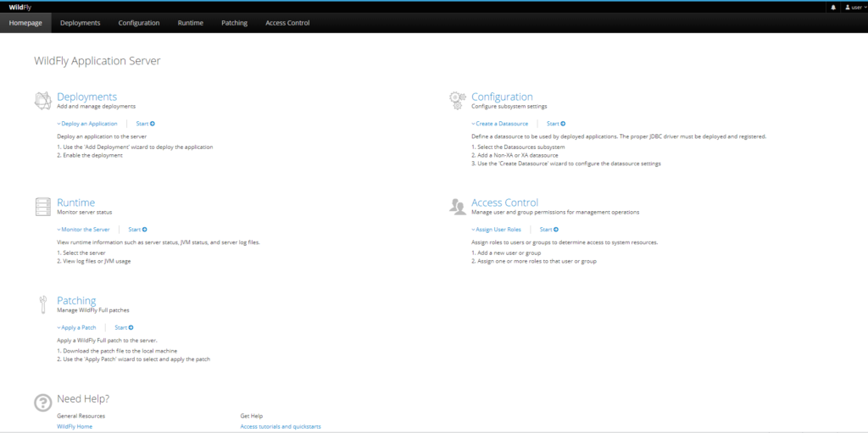Click the 'Need Help?' heading
Screen dimensions: 868x433
pos(83,398)
